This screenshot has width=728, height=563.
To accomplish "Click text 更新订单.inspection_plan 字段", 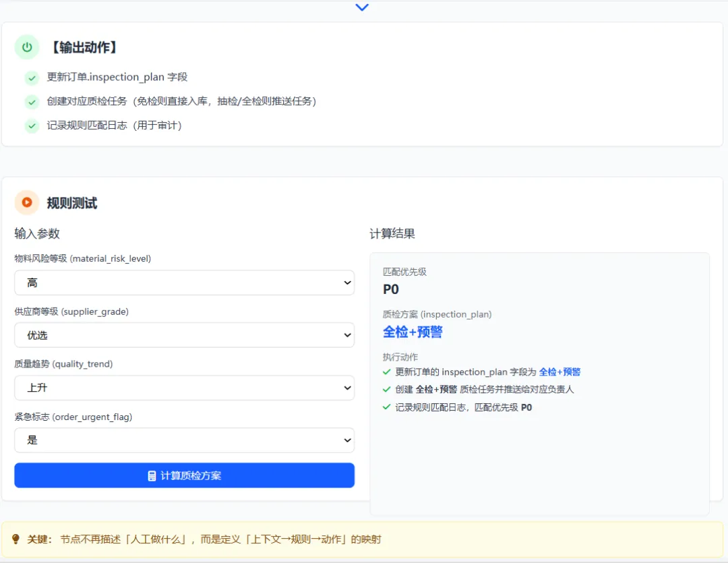I will point(117,77).
